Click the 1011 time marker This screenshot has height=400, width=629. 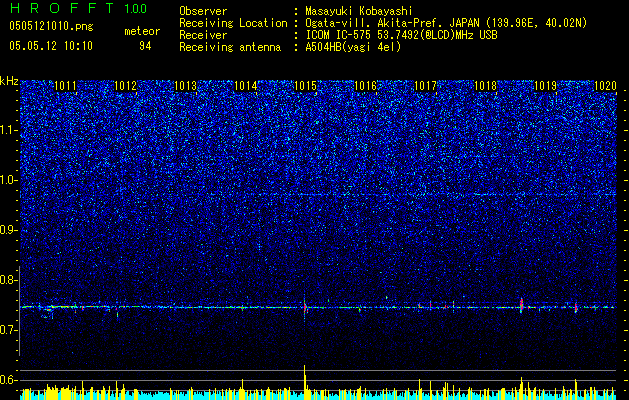[x=65, y=86]
